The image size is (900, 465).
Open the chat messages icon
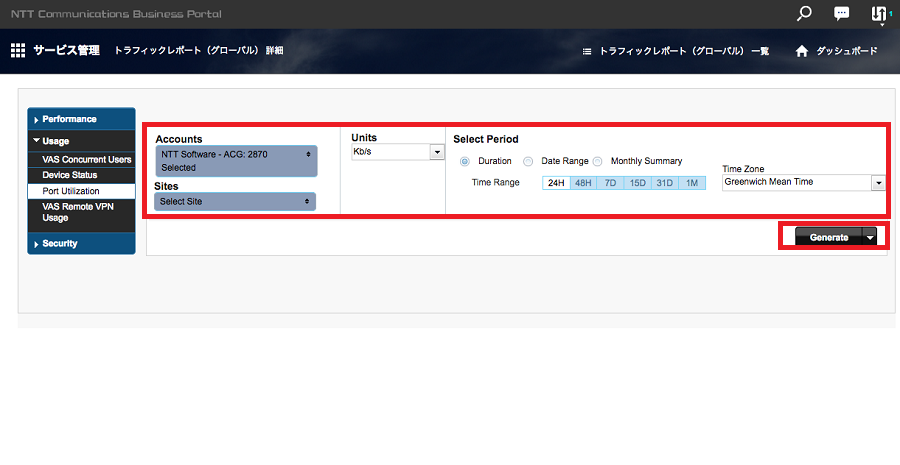point(841,14)
